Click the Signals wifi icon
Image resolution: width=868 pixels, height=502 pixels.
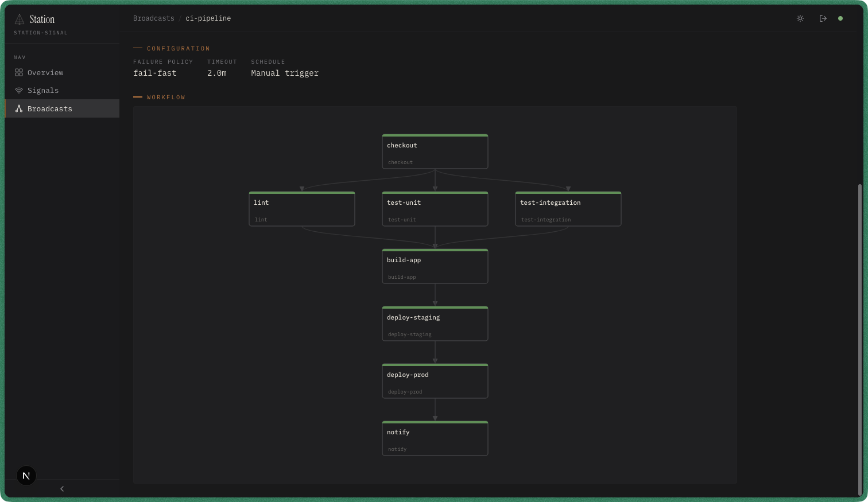(x=18, y=90)
